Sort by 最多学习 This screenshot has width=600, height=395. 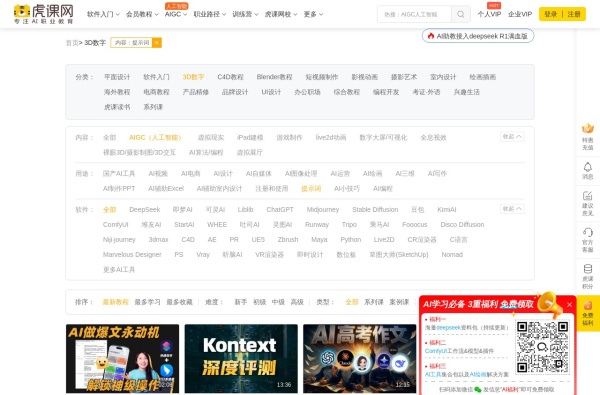(147, 302)
